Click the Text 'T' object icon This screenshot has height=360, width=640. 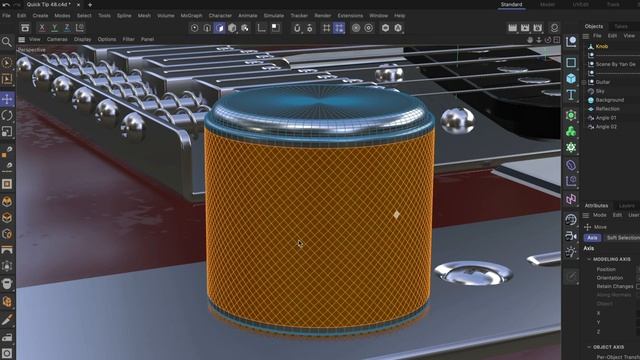pyautogui.click(x=571, y=95)
